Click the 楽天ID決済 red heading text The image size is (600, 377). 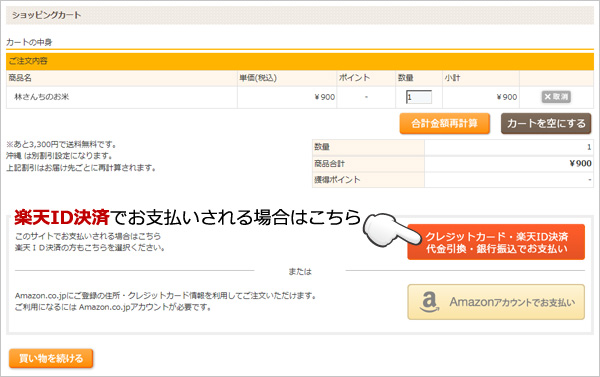click(x=62, y=217)
